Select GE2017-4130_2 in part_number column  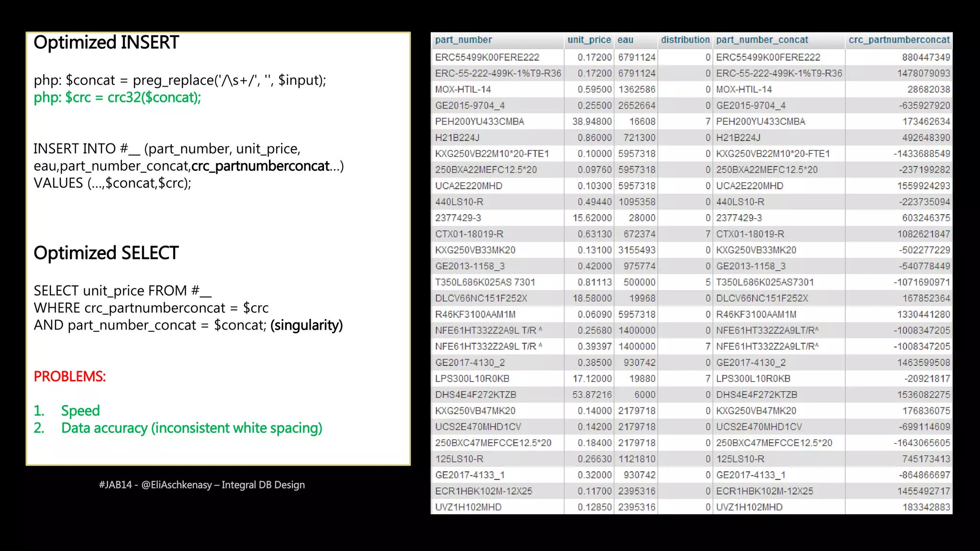[x=470, y=363]
